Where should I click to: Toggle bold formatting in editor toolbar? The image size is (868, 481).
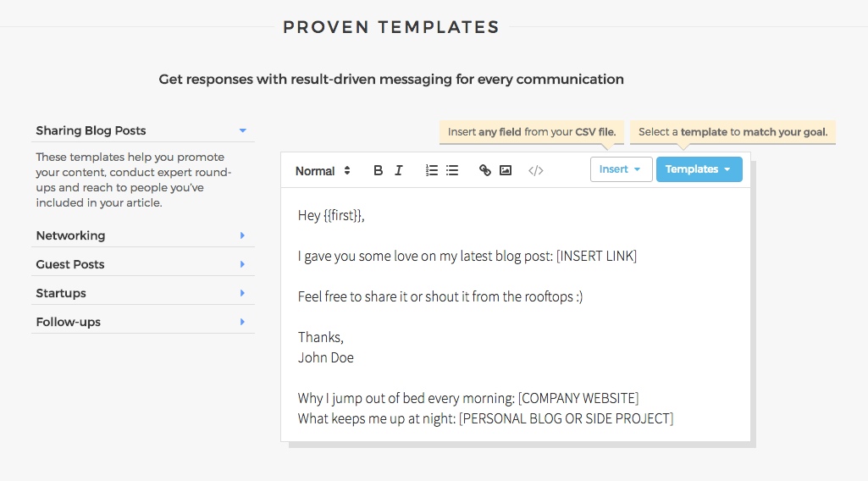(x=379, y=170)
